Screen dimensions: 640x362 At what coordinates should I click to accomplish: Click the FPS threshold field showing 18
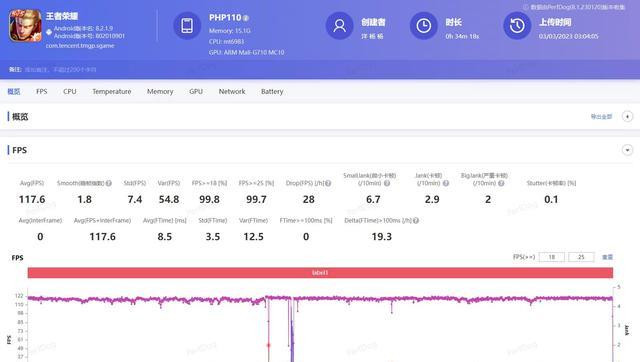[552, 257]
